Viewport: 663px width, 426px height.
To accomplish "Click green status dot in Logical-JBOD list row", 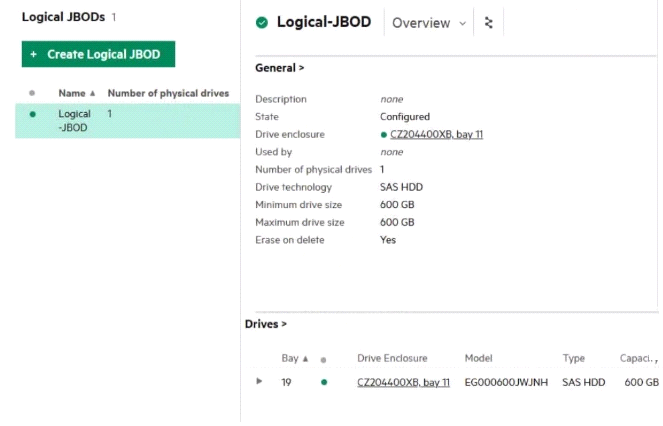I will (33, 114).
